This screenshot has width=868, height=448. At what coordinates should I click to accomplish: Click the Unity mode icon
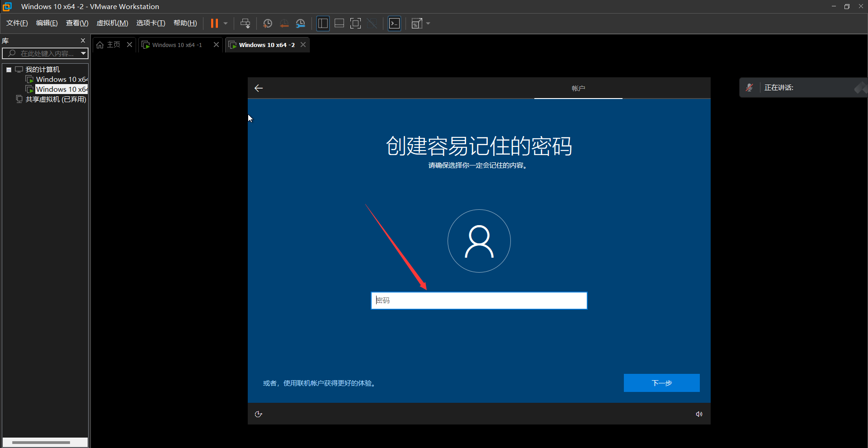click(x=372, y=23)
